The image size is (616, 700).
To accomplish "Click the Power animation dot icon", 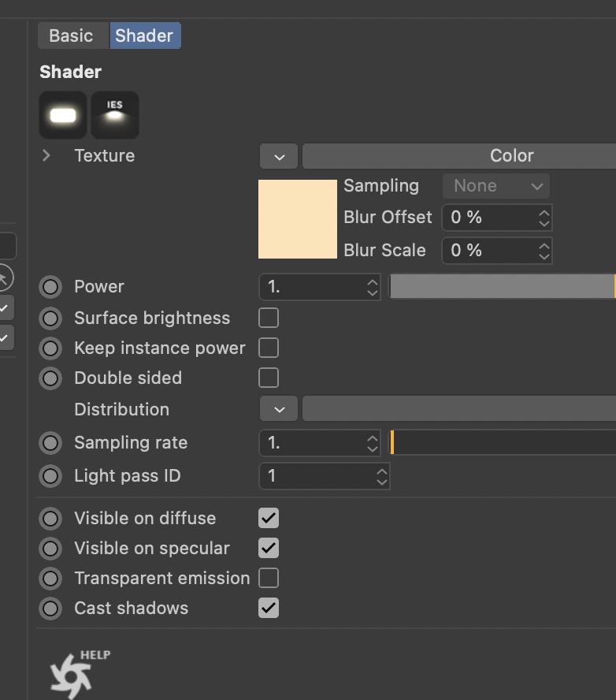I will pos(51,287).
